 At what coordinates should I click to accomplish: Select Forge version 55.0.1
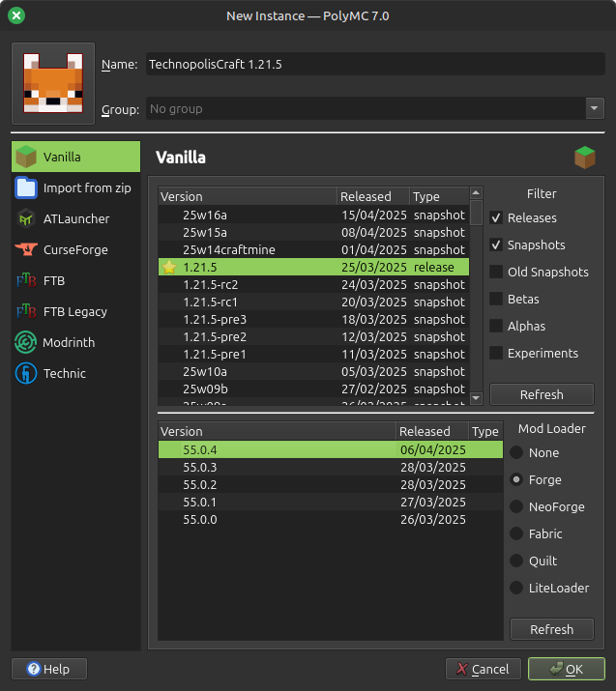[x=331, y=502]
